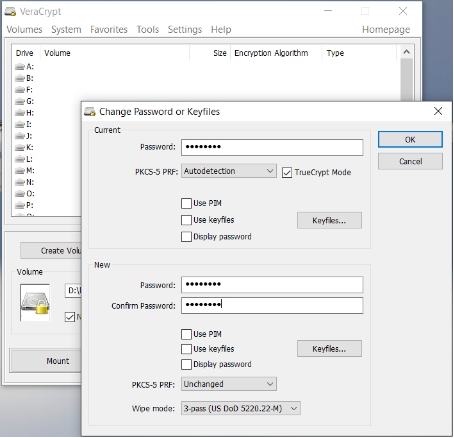Screen dimensions: 454x438
Task: Toggle Use keyfiles in New section
Action: point(186,349)
